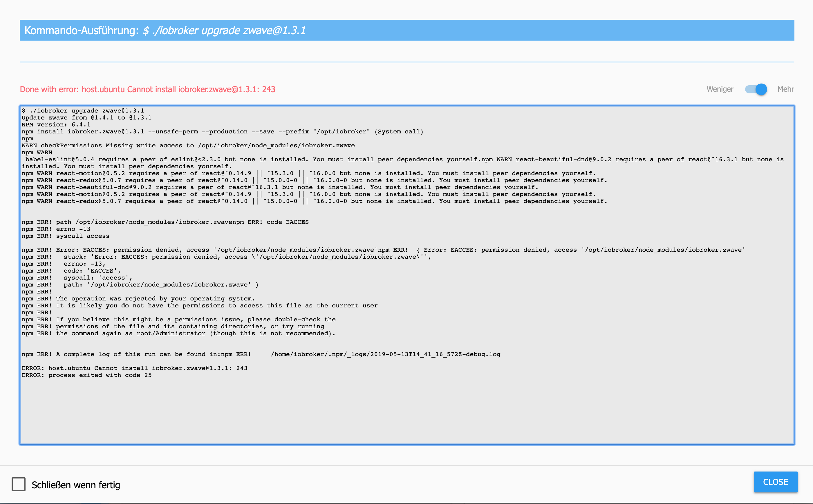
Task: Click the 'WARN checkPermissions Missing write access' line
Action: [x=188, y=146]
